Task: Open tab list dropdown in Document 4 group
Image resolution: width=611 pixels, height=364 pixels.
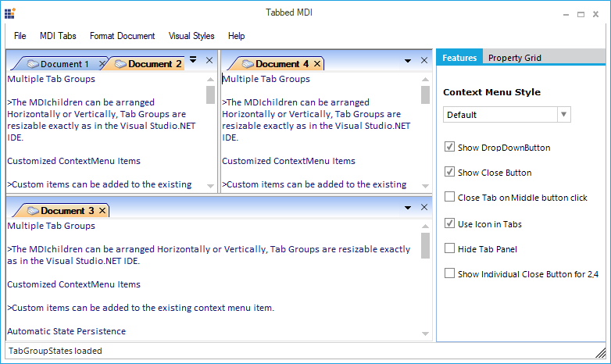Action: click(408, 61)
